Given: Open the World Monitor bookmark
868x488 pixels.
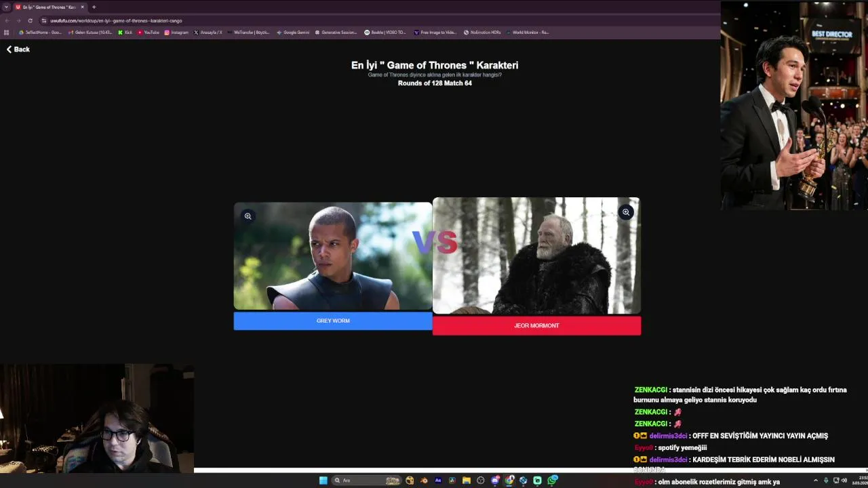Looking at the screenshot, I should pyautogui.click(x=528, y=33).
